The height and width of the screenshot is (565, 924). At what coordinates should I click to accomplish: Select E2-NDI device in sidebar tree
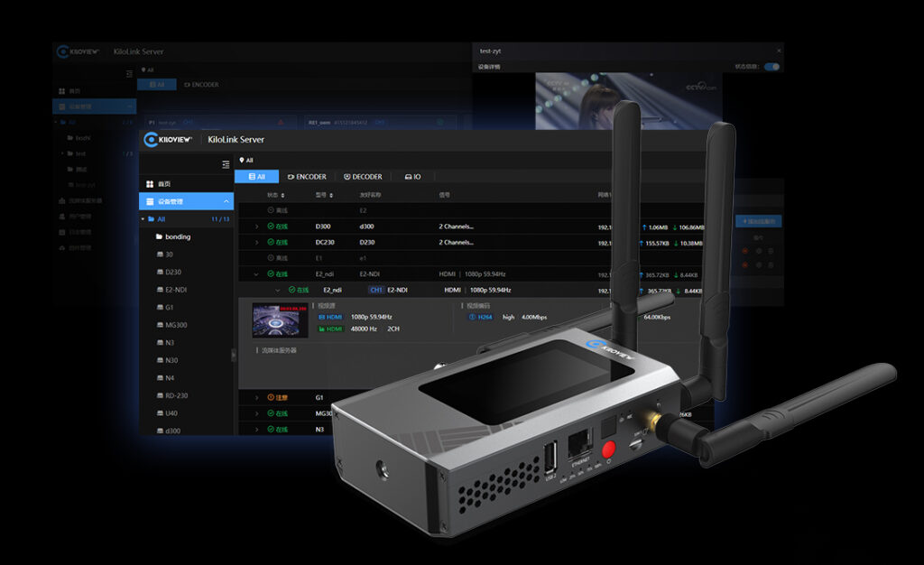click(x=172, y=290)
